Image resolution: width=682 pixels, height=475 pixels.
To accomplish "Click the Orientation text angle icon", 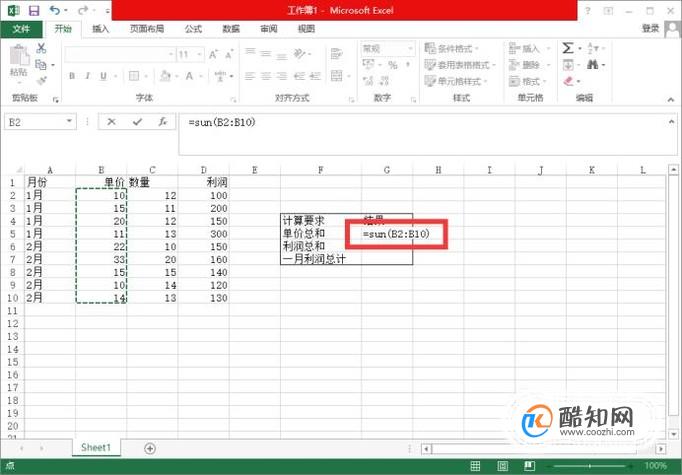I will pos(300,54).
